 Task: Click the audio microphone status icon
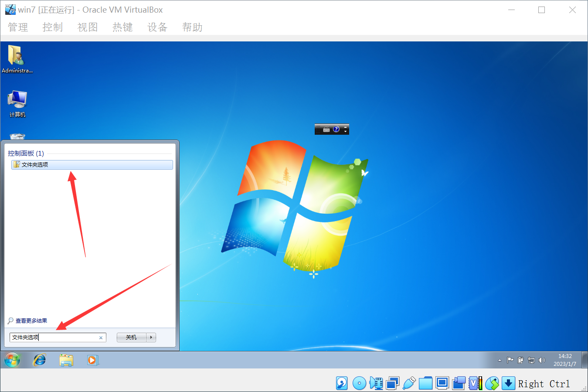[x=376, y=383]
